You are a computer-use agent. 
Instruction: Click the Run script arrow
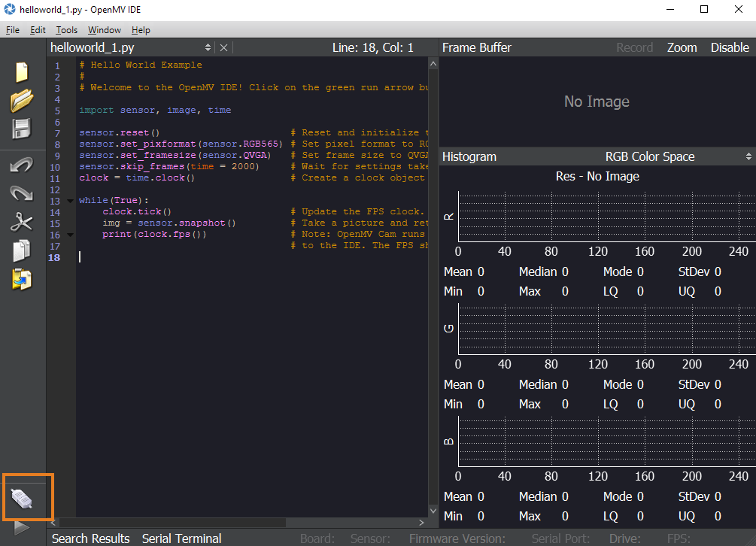click(x=22, y=528)
